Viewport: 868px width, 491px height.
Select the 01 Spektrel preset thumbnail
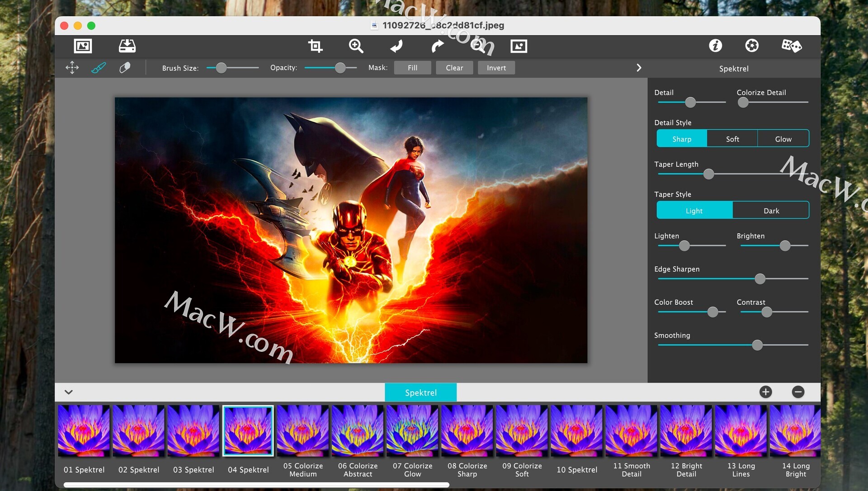tap(84, 431)
